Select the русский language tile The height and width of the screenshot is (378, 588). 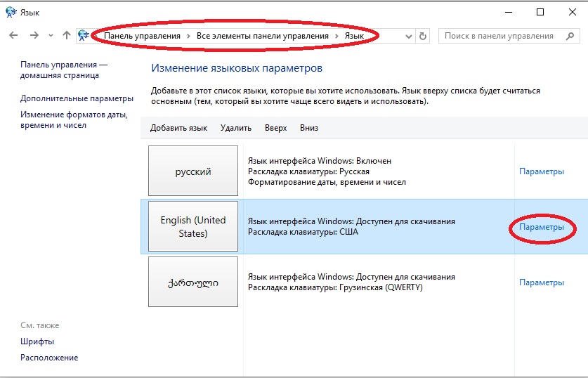(x=193, y=171)
